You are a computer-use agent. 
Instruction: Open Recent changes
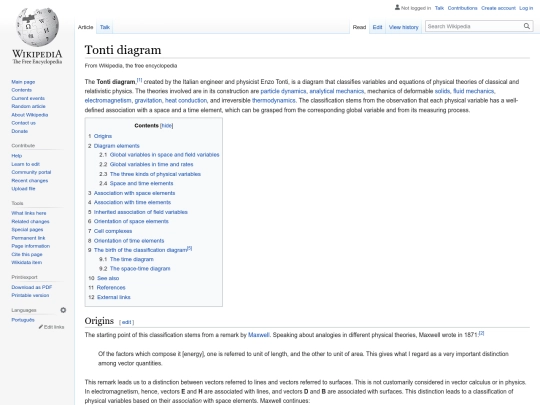30,180
